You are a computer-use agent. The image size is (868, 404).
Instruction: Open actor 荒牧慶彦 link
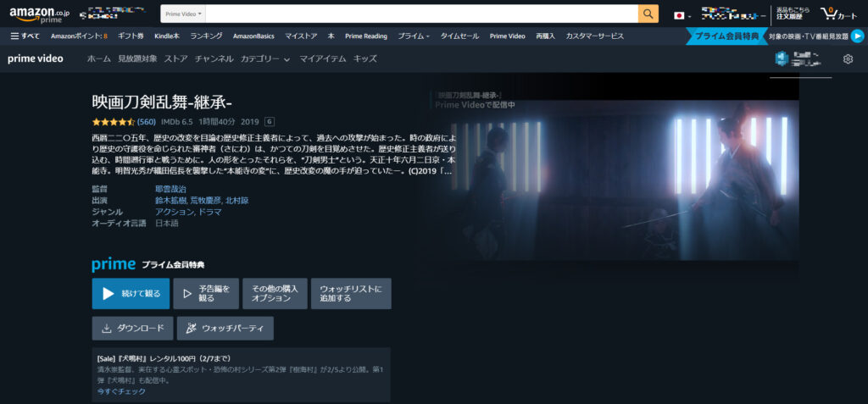pos(206,201)
